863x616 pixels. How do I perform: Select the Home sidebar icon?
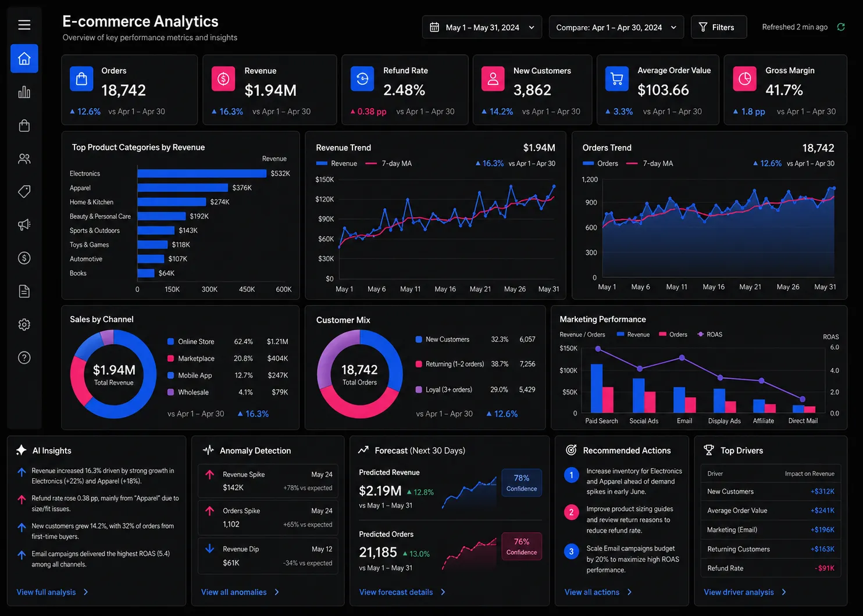[24, 59]
